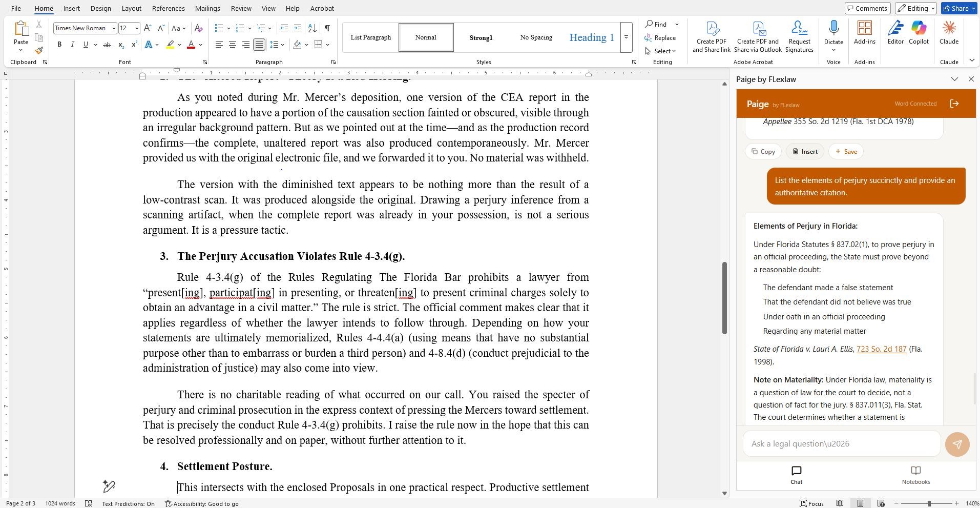Toggle Bold formatting
980x508 pixels.
59,45
